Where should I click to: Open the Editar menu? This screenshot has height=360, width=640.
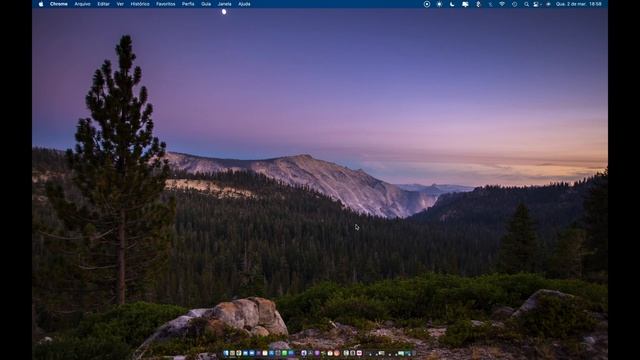(103, 4)
